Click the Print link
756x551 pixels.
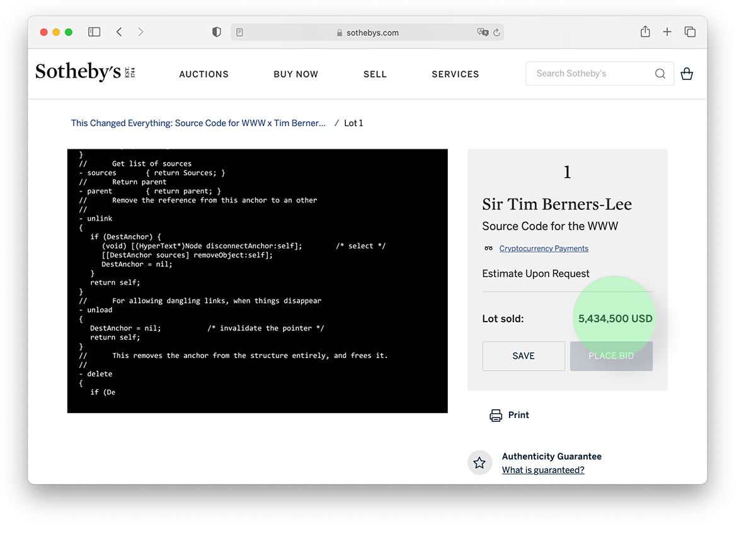pos(518,415)
